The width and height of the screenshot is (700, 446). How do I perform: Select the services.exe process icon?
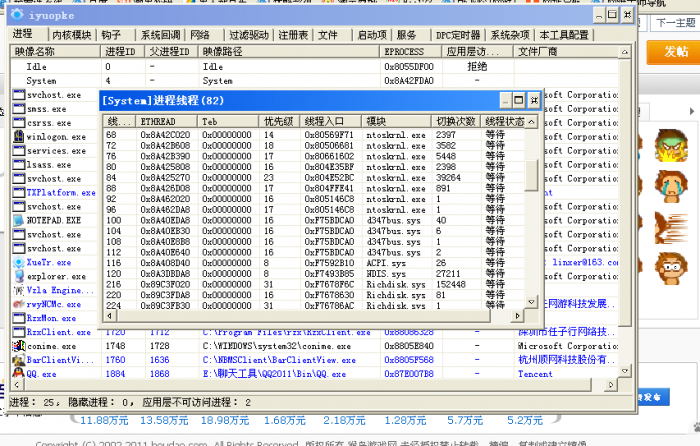coord(19,150)
